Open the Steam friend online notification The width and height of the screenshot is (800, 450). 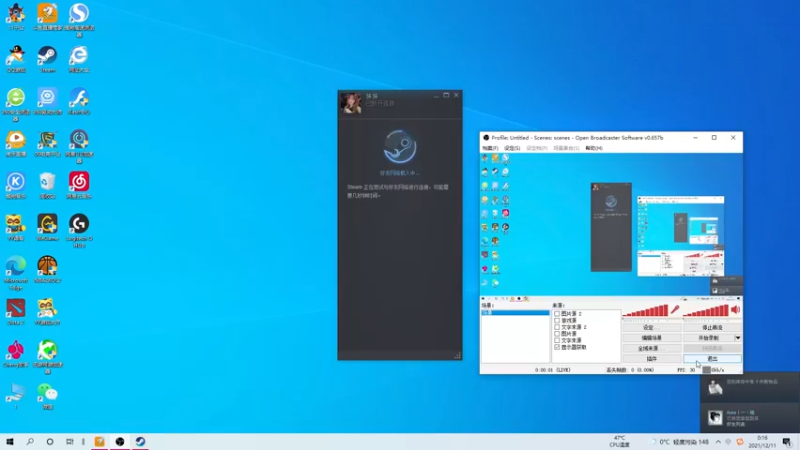click(x=750, y=418)
